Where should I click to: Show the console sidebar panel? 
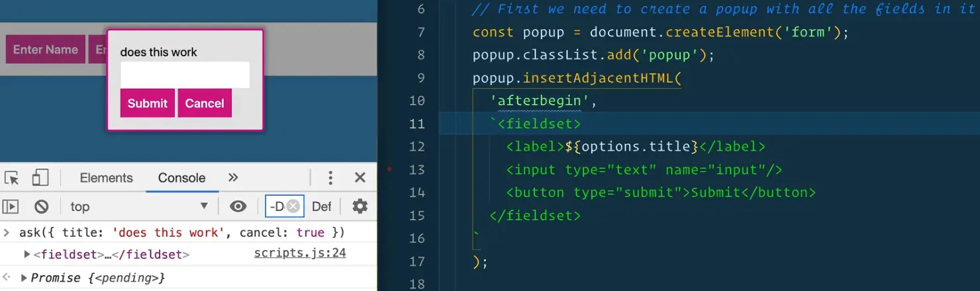[11, 206]
